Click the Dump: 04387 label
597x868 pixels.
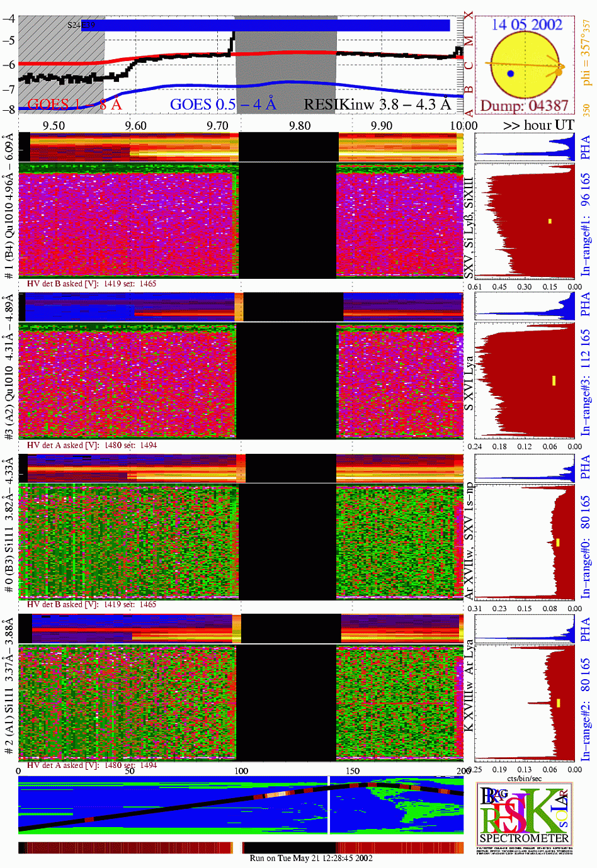coord(524,106)
